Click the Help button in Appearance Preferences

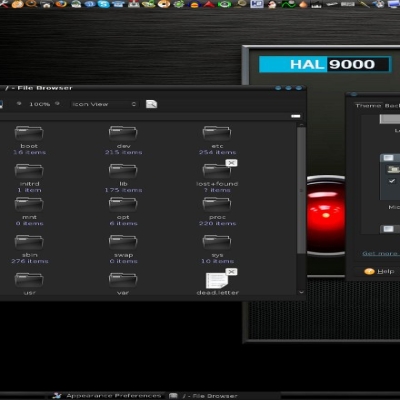tap(379, 271)
